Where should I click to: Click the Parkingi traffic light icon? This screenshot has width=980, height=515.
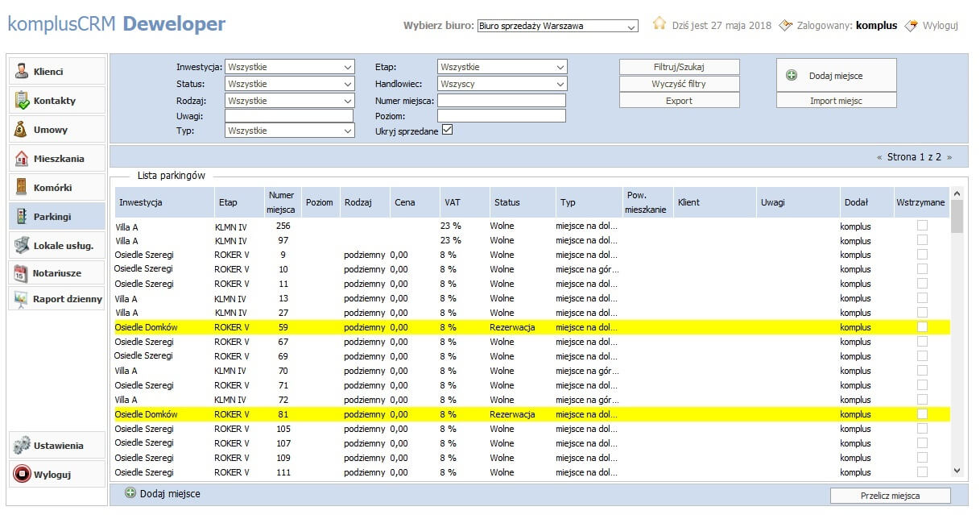pos(22,216)
